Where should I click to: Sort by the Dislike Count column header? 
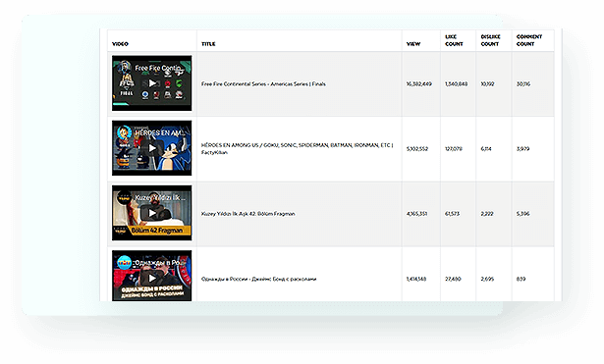pos(490,40)
